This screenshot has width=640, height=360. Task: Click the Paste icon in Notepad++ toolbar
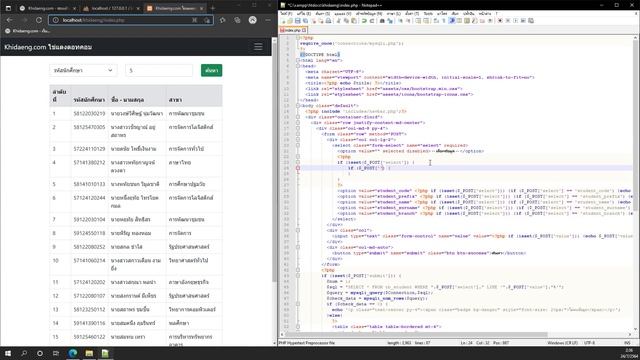pos(353,21)
